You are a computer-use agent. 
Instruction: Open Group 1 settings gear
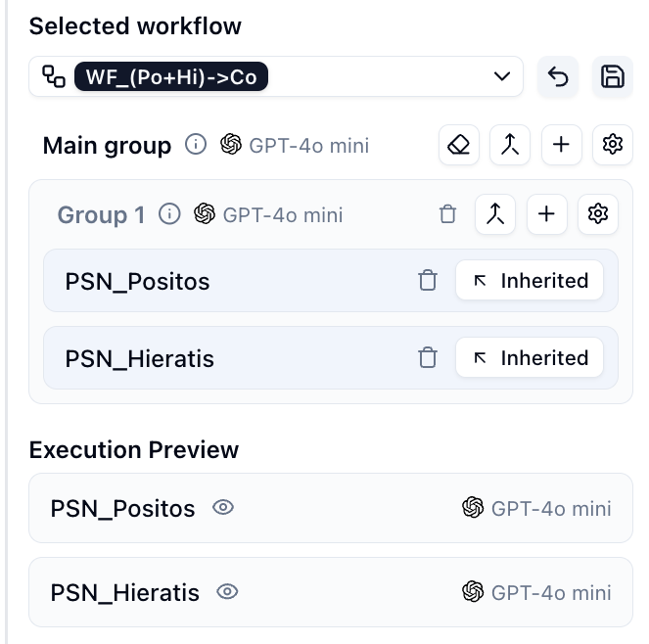point(598,214)
